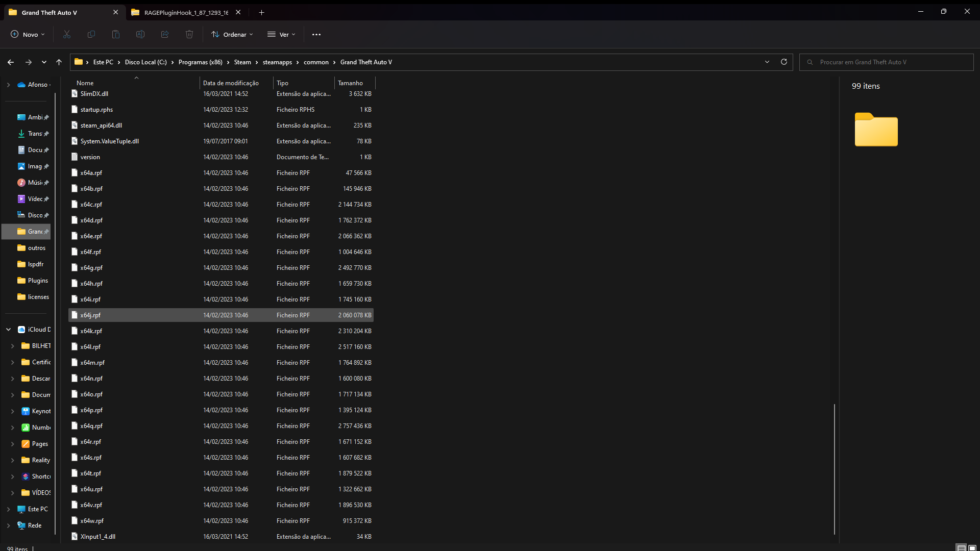Click the Copy icon in toolbar
This screenshot has width=980, height=551.
pos(91,34)
